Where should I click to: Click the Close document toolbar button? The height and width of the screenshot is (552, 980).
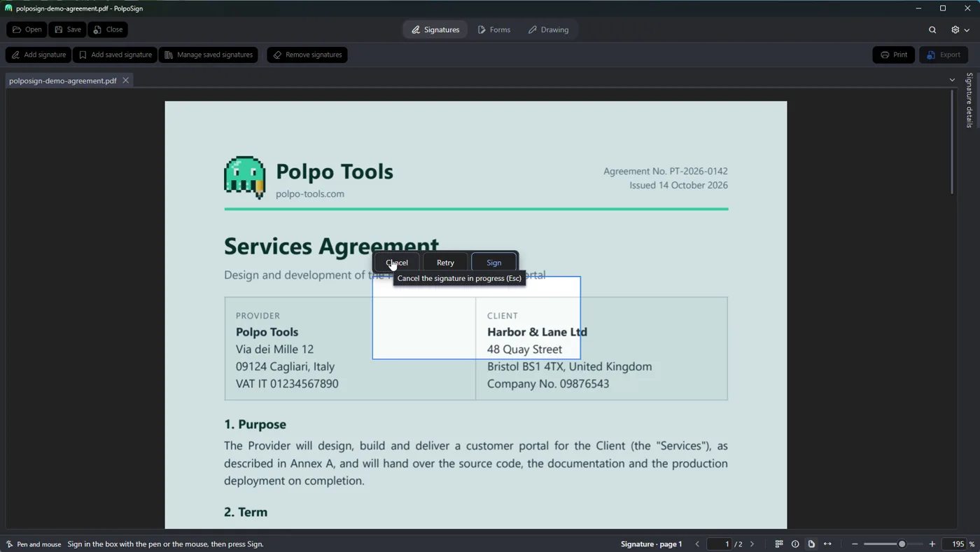pos(108,29)
